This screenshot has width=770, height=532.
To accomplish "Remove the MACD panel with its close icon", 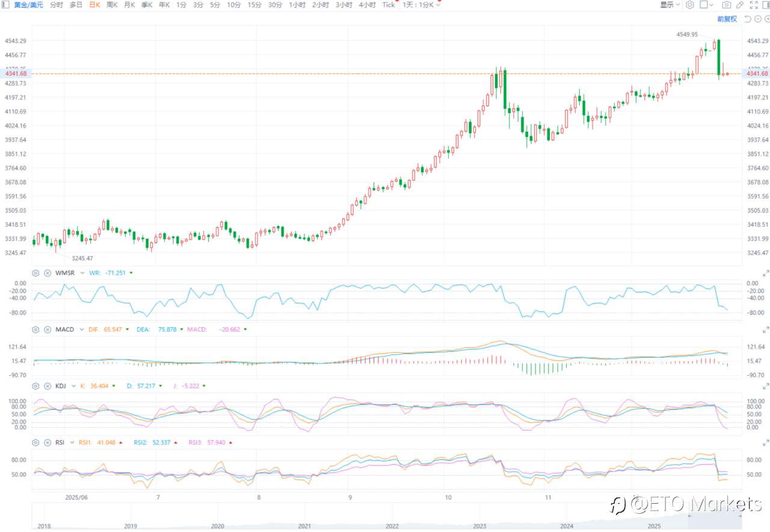I will [x=48, y=329].
